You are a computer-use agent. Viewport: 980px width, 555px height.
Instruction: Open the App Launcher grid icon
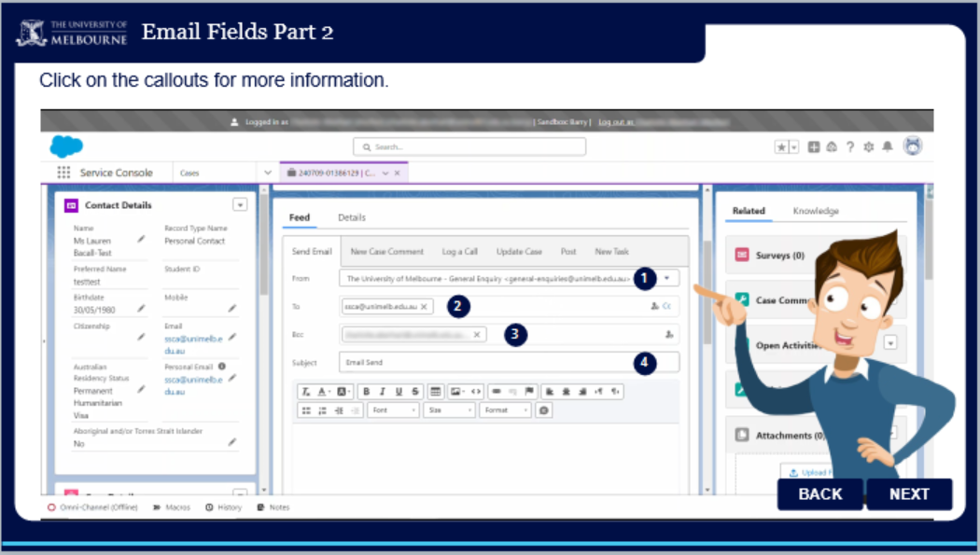pyautogui.click(x=63, y=173)
